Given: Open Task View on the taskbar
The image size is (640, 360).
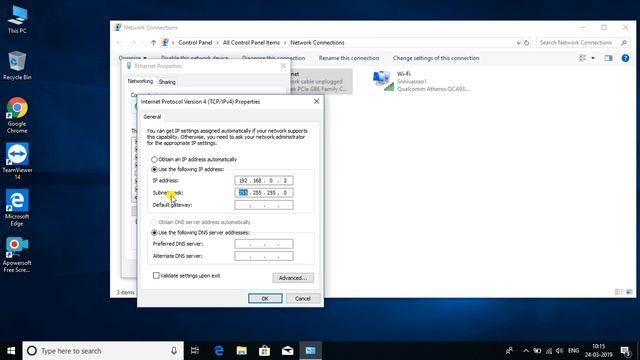Looking at the screenshot, I should pyautogui.click(x=195, y=351).
